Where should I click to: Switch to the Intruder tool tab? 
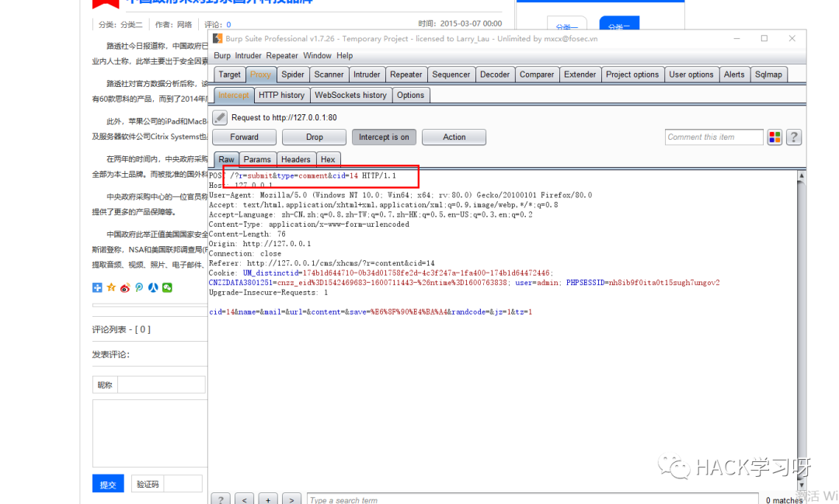367,75
